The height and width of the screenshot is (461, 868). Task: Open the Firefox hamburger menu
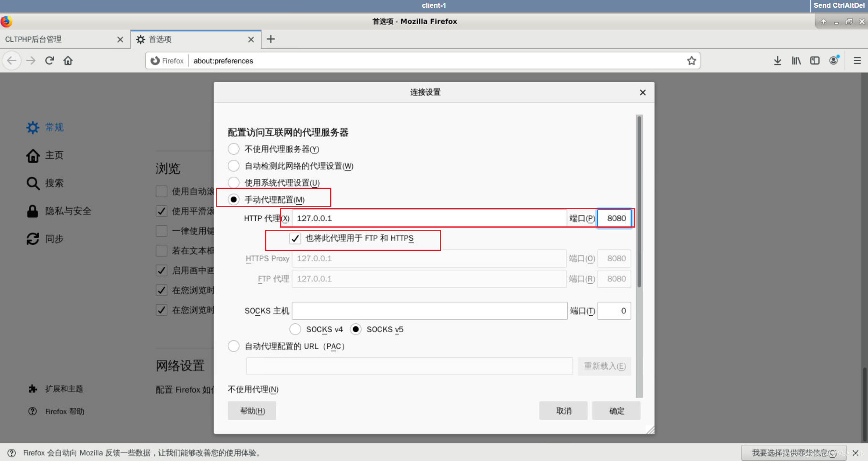coord(857,60)
